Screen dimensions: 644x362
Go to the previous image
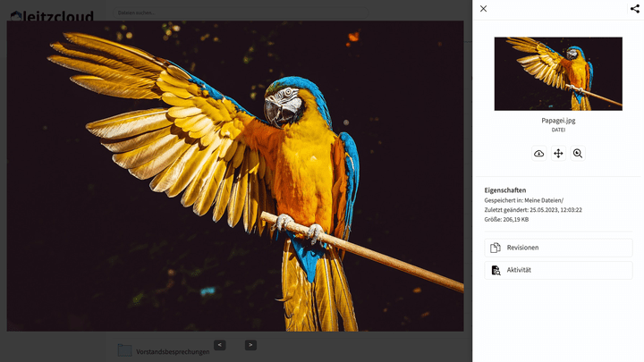click(x=220, y=345)
